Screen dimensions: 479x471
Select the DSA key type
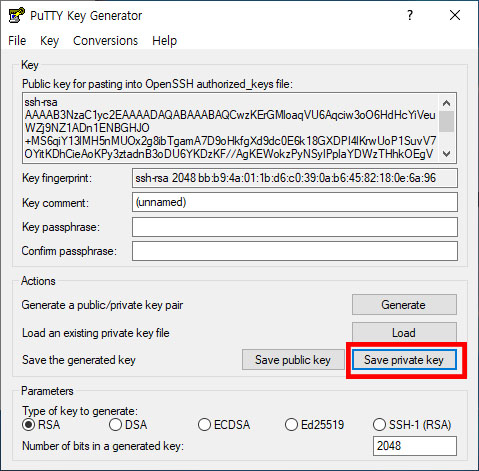[x=128, y=425]
